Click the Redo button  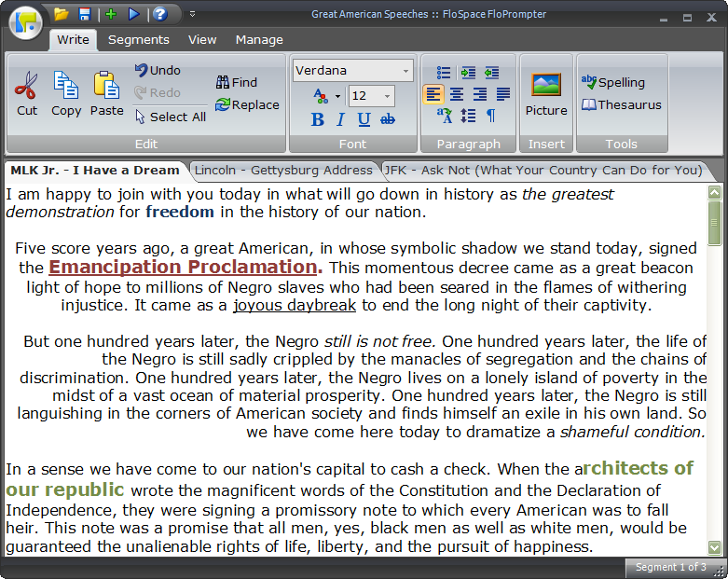(x=158, y=92)
